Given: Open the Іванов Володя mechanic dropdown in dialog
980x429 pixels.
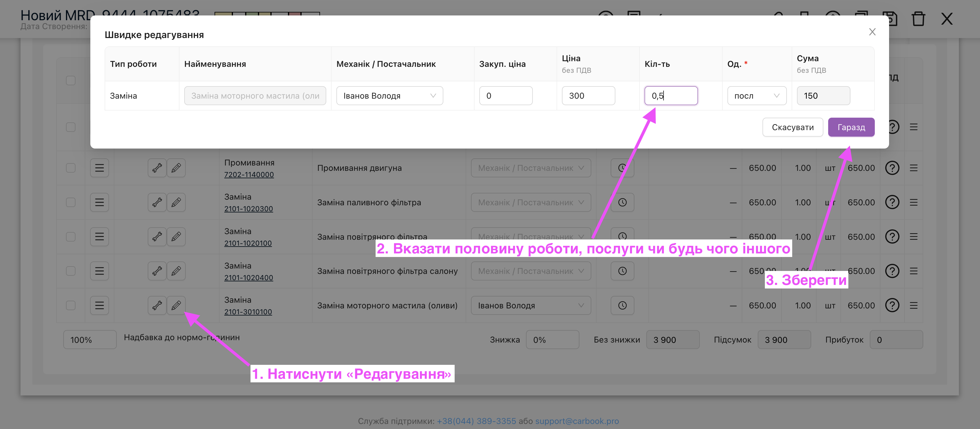Looking at the screenshot, I should coord(390,95).
